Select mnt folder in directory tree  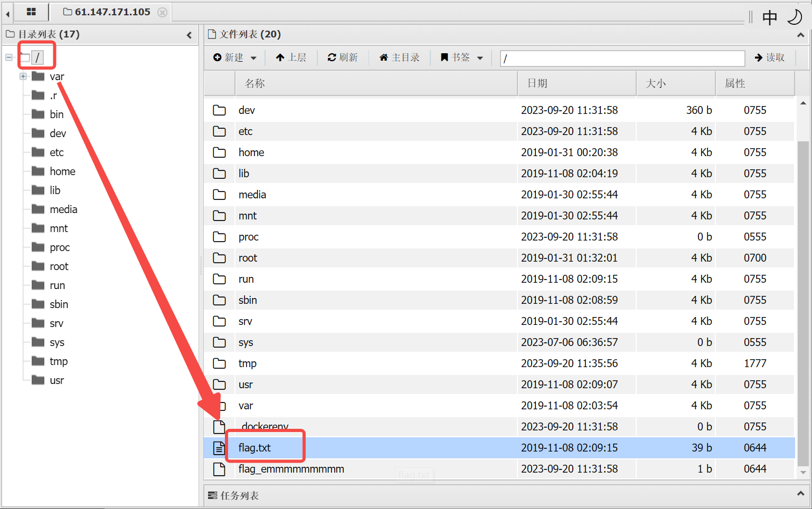tap(59, 228)
